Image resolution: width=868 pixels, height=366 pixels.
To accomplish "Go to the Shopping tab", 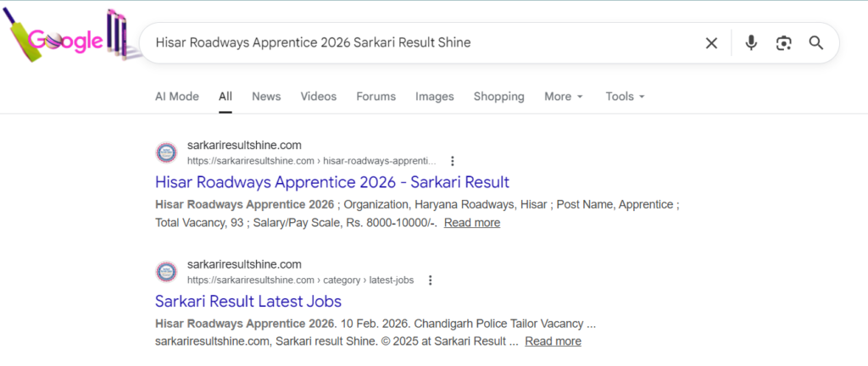I will (498, 97).
